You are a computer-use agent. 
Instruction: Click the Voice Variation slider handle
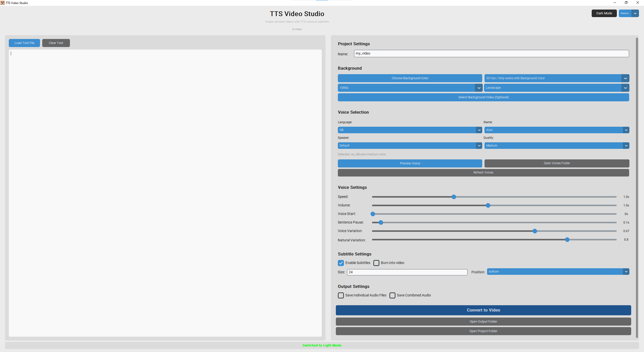coord(535,231)
